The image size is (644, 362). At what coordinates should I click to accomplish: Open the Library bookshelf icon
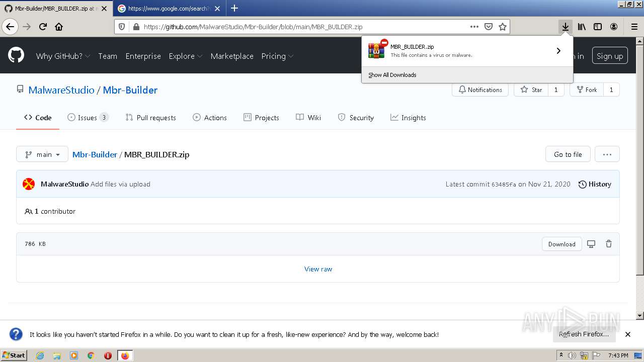pos(582,27)
